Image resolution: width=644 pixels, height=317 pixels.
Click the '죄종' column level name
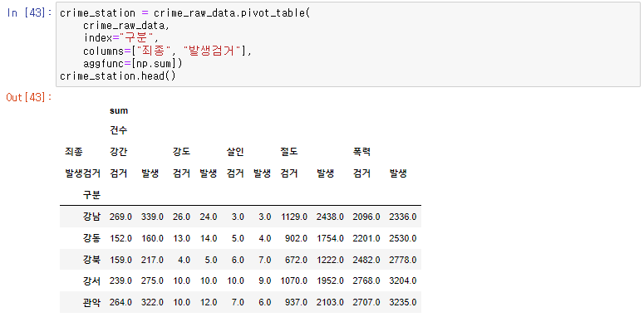coord(73,152)
